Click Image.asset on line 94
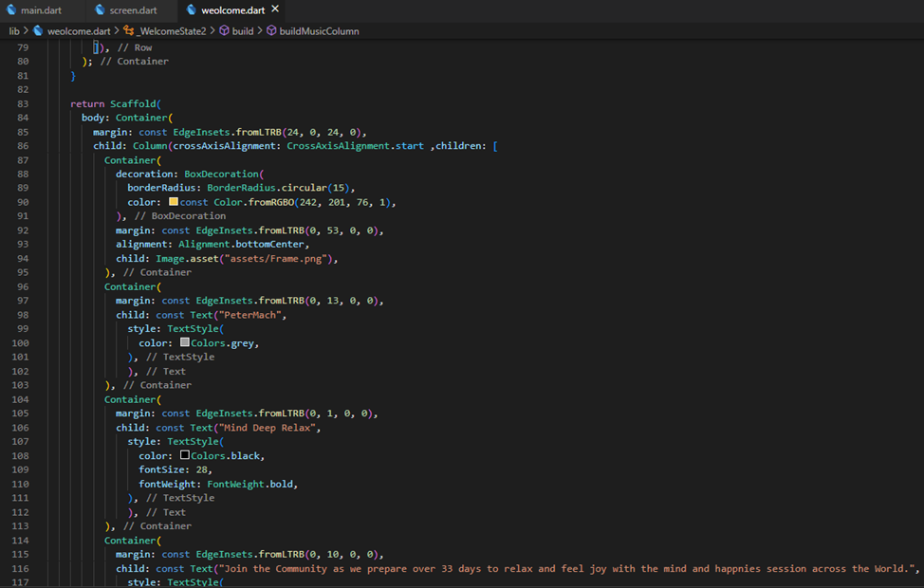 click(187, 259)
